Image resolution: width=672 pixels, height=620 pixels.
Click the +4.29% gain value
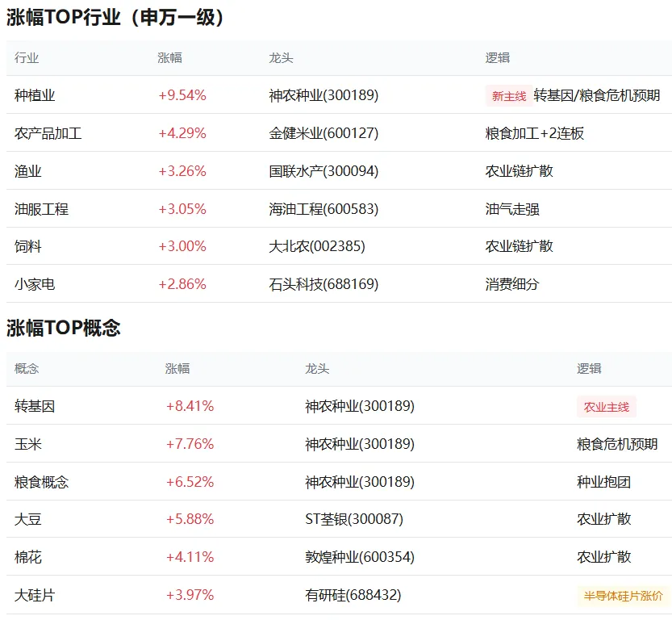tap(182, 133)
